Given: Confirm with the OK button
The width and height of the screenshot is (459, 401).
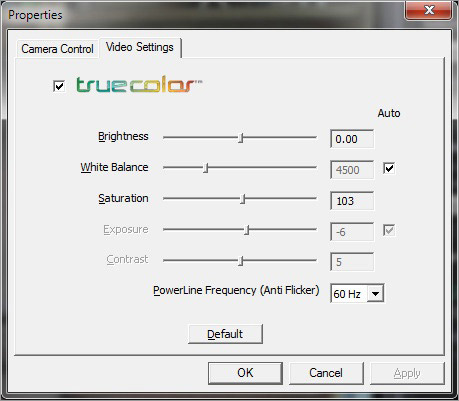Looking at the screenshot, I should point(245,373).
